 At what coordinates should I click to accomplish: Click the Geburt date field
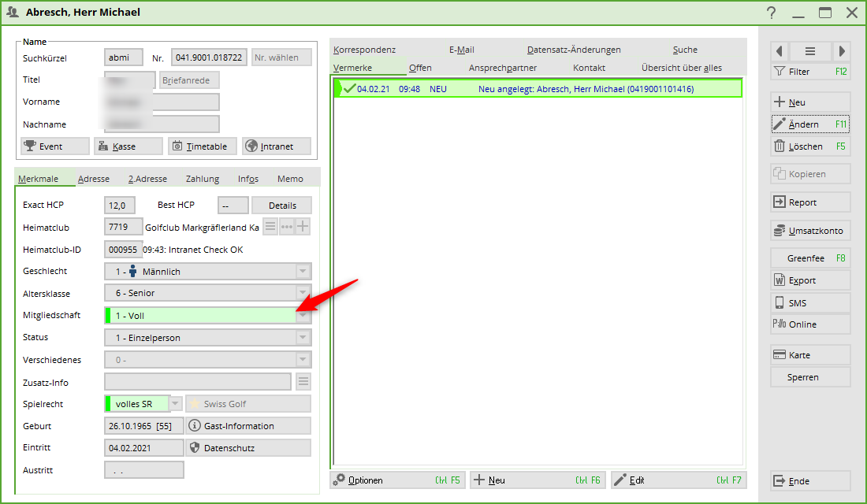click(x=143, y=426)
